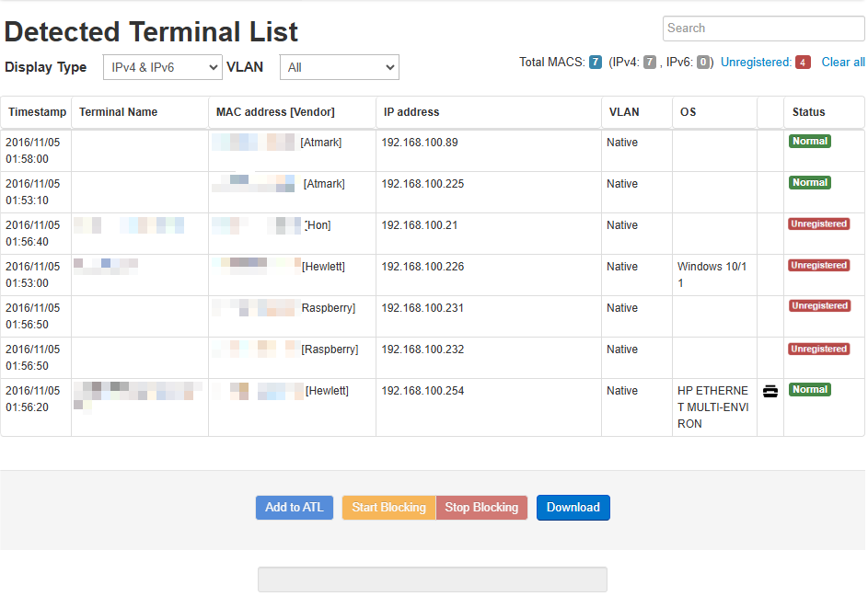Screen dimensions: 868x596
Task: Click the red Unregistered count badge
Action: [x=803, y=63]
